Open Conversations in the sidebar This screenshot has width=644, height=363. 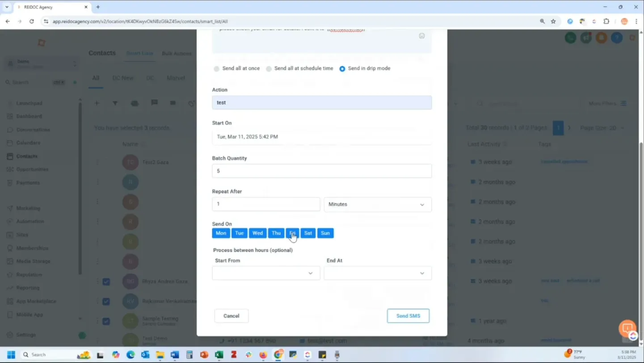pos(33,130)
